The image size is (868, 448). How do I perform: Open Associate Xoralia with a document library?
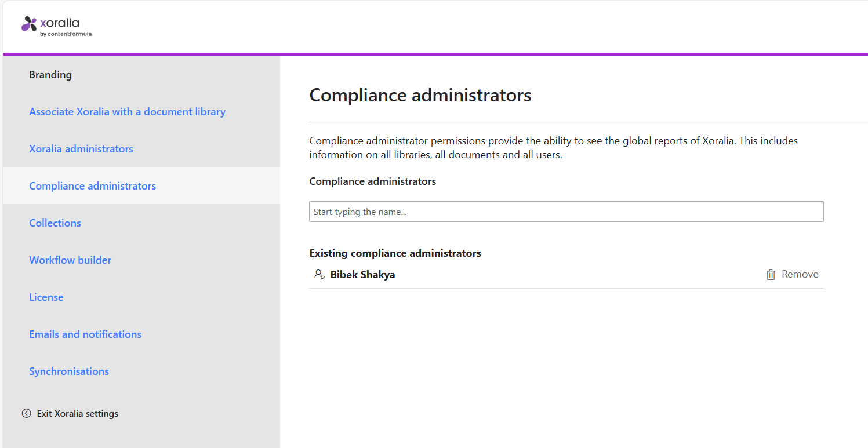coord(127,111)
